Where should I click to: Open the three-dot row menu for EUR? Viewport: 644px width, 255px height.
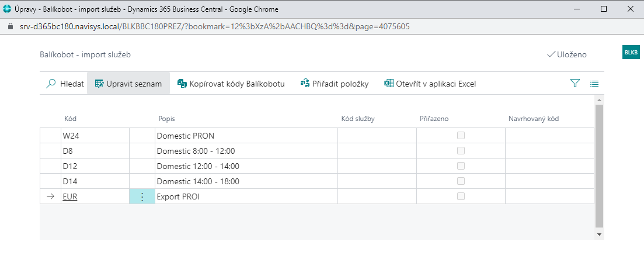[141, 197]
